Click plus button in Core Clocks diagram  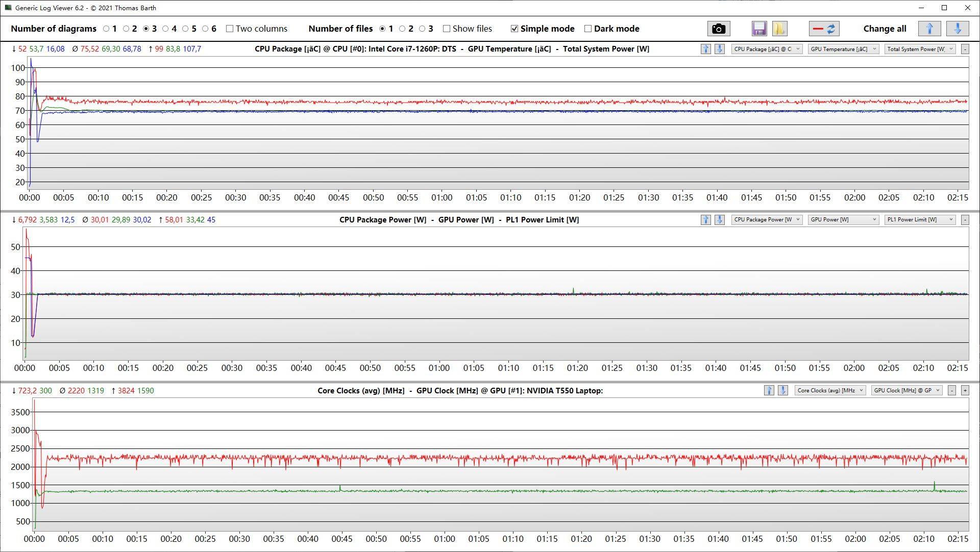(x=965, y=391)
